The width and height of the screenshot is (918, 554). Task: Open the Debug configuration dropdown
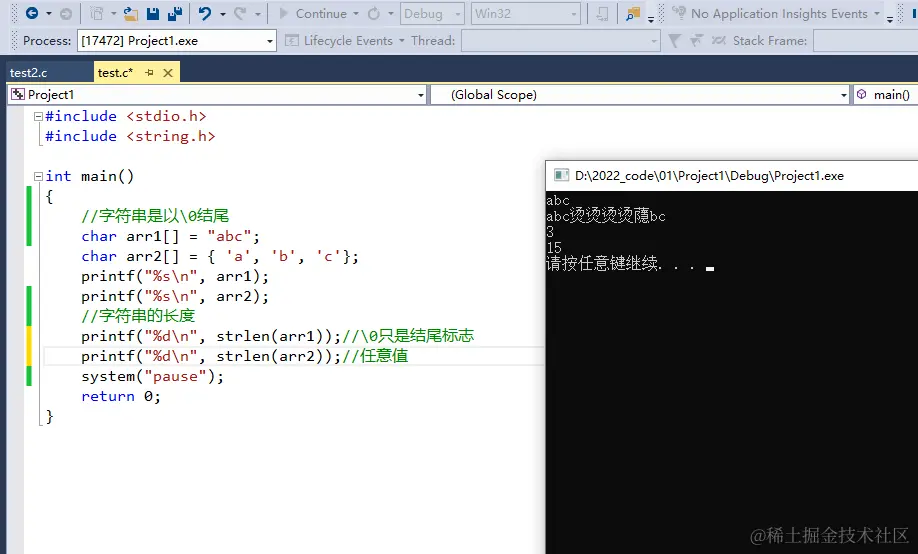point(433,13)
